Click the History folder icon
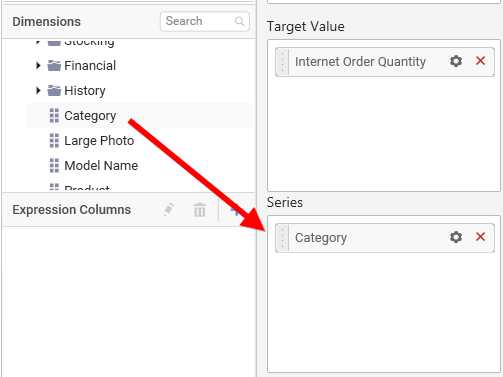 click(54, 91)
